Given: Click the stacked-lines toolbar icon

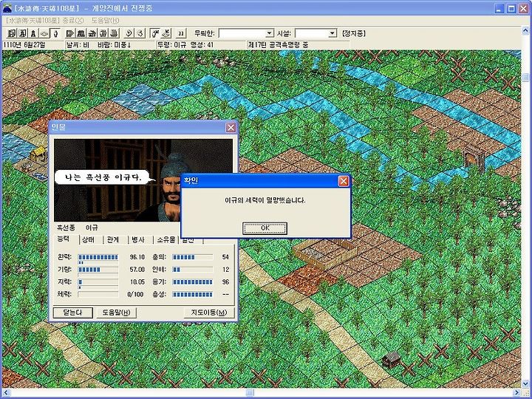Looking at the screenshot, I should pyautogui.click(x=115, y=33).
